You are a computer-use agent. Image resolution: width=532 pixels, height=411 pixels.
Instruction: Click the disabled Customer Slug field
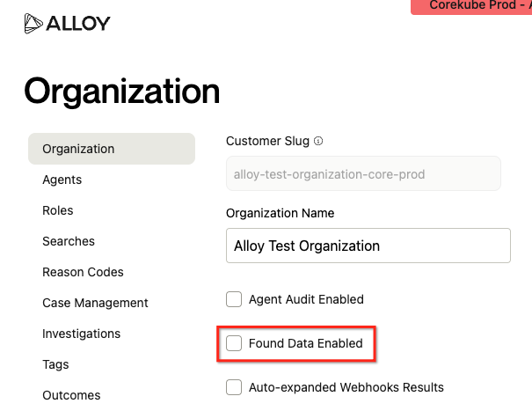click(x=363, y=174)
